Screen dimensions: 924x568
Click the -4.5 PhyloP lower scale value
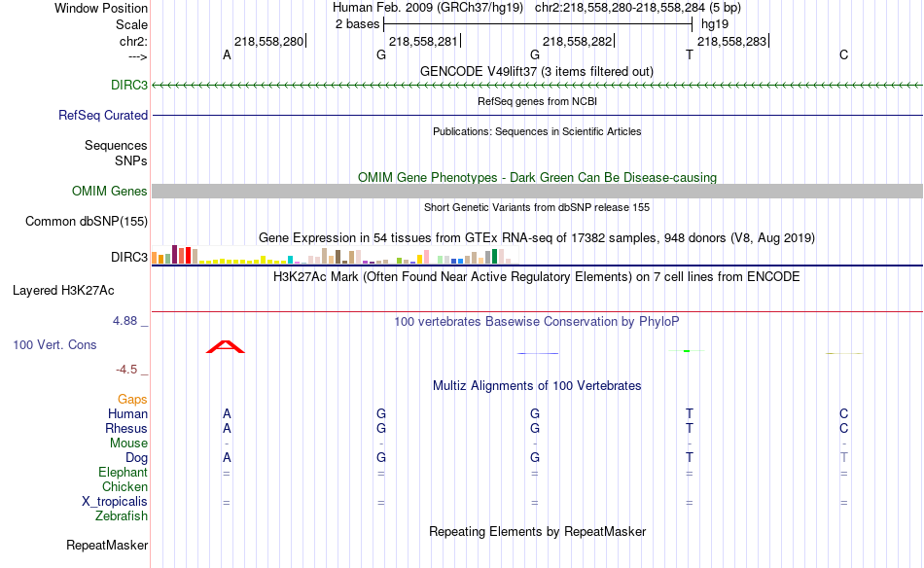(x=126, y=370)
